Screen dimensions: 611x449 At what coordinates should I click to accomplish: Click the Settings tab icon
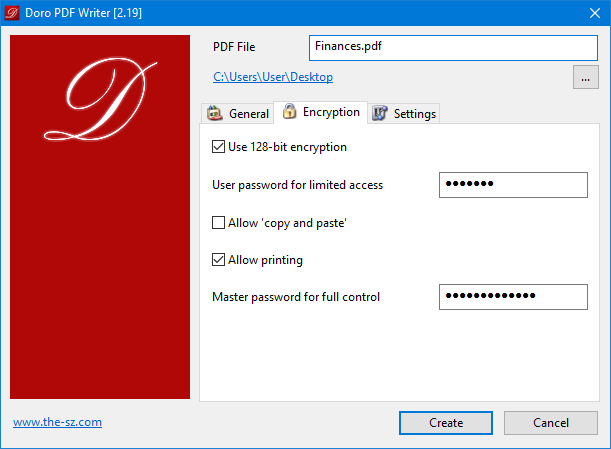click(380, 113)
